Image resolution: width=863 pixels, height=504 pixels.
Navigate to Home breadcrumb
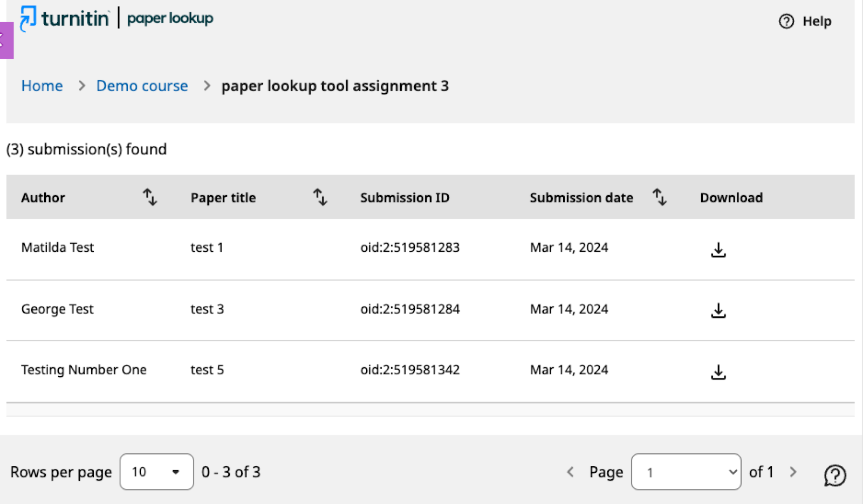point(42,86)
